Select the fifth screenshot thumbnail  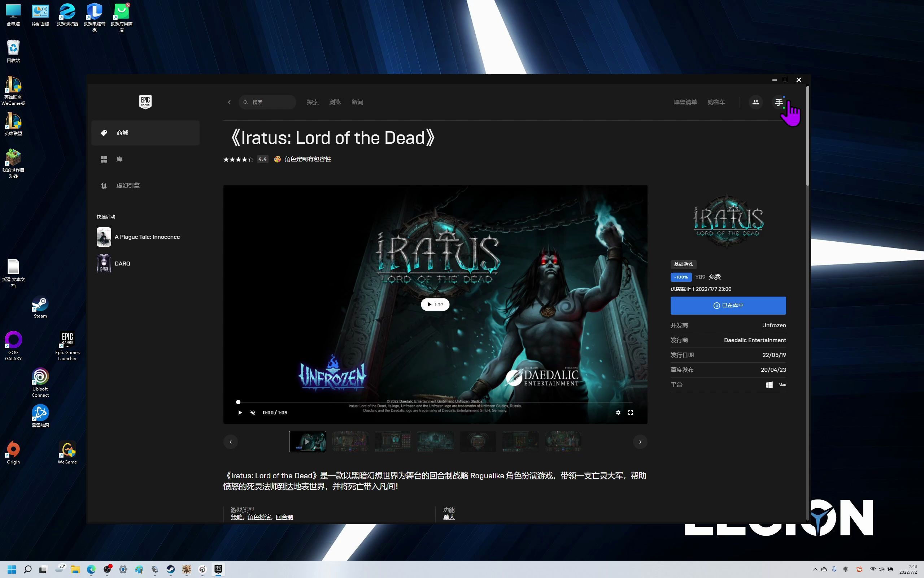pyautogui.click(x=478, y=441)
